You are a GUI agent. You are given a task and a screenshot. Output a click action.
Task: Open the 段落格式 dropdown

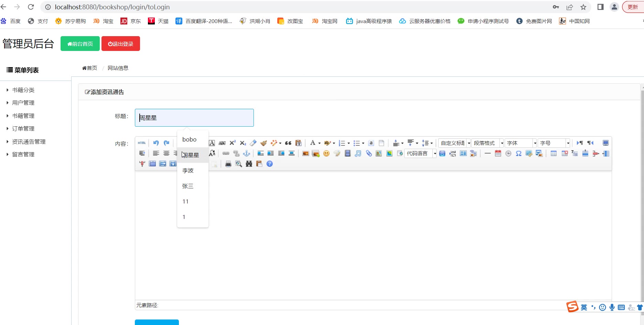[487, 143]
